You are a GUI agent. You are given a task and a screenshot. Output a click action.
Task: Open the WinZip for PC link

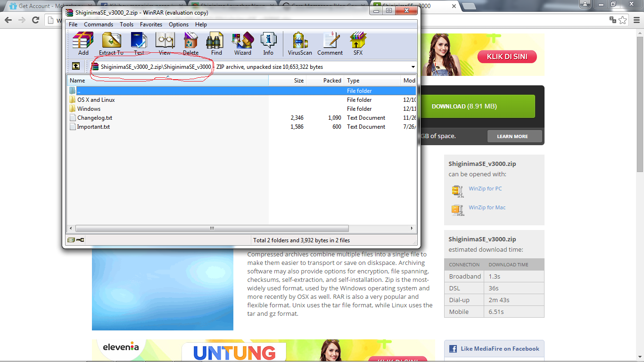pos(485,189)
